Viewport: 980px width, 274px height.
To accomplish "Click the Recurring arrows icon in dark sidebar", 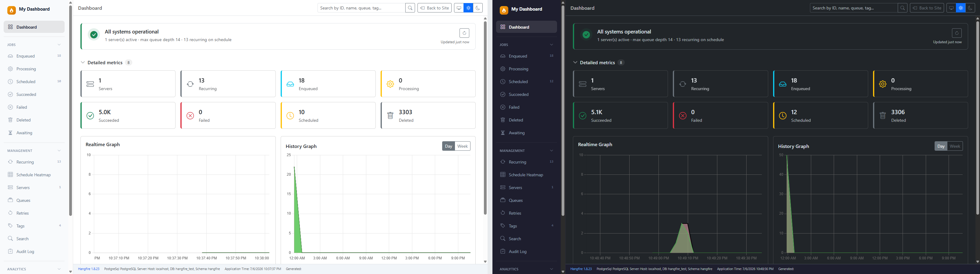I will (x=502, y=162).
